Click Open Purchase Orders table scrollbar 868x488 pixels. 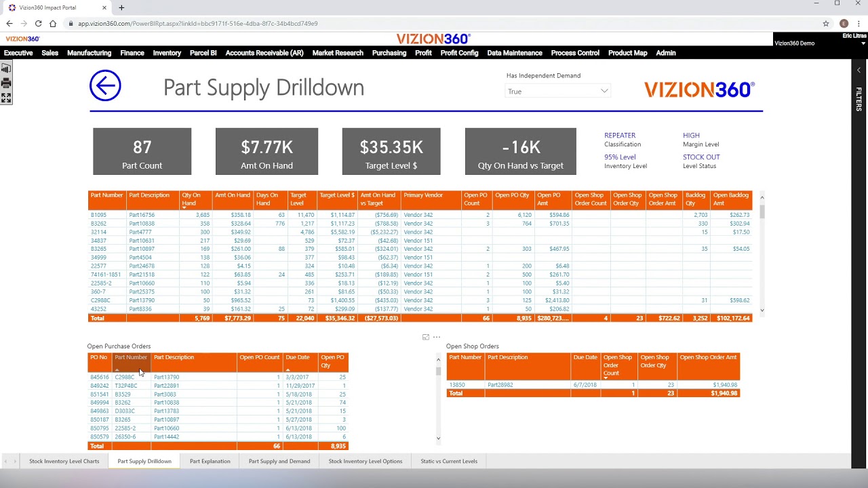[438, 371]
